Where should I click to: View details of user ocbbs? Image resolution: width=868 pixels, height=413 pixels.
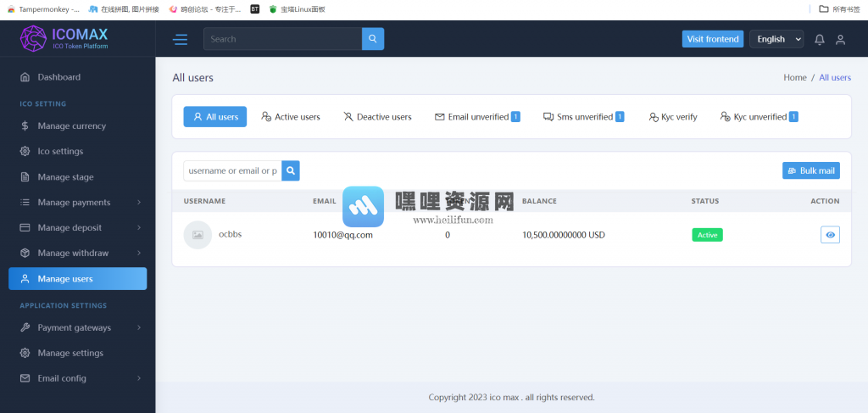(830, 235)
